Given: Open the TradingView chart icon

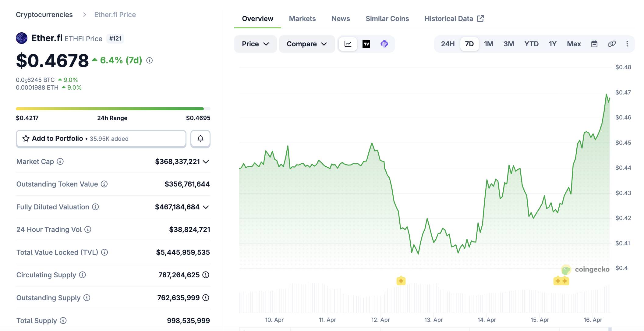Looking at the screenshot, I should click(366, 44).
